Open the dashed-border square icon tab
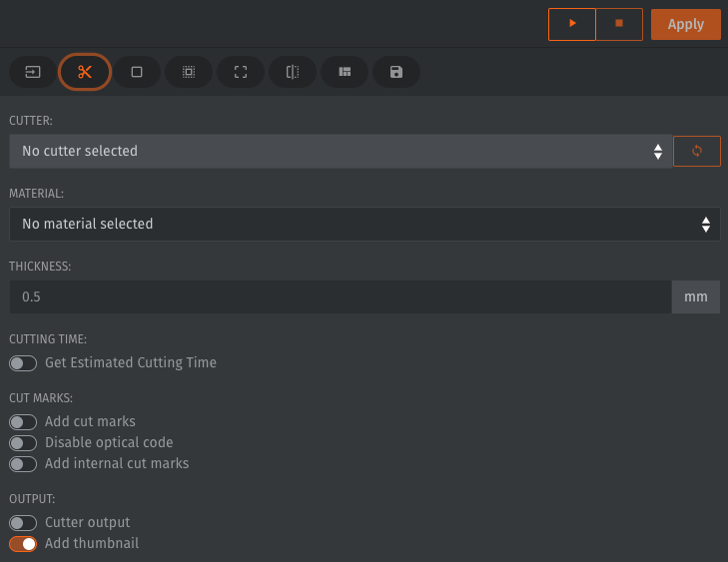 pos(189,72)
